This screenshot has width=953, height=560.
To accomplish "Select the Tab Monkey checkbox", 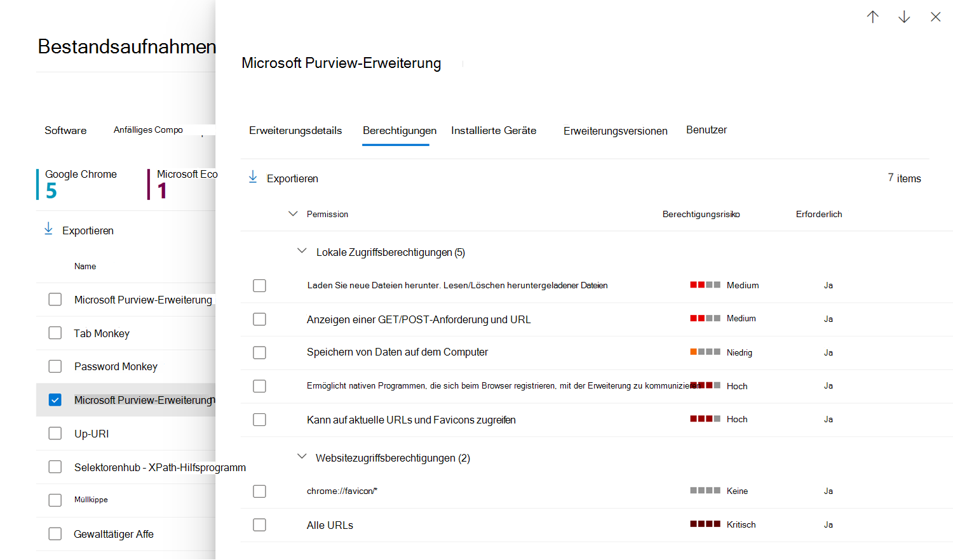I will click(x=55, y=333).
